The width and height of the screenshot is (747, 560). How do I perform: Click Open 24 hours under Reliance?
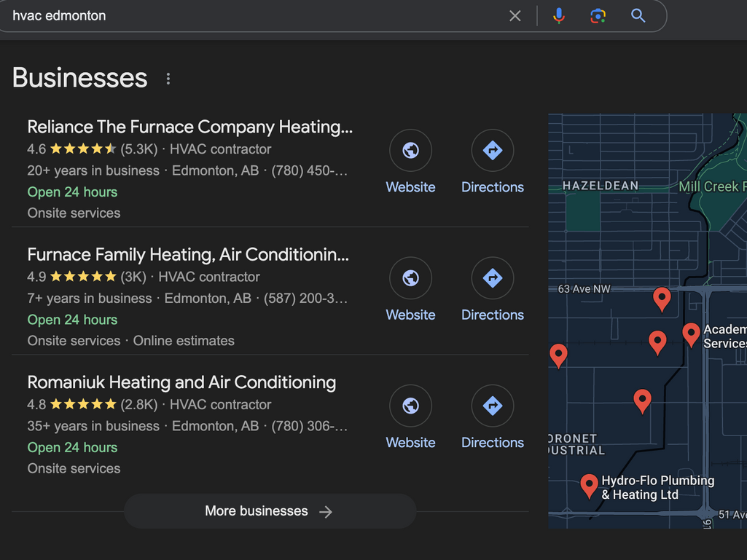[x=72, y=192]
